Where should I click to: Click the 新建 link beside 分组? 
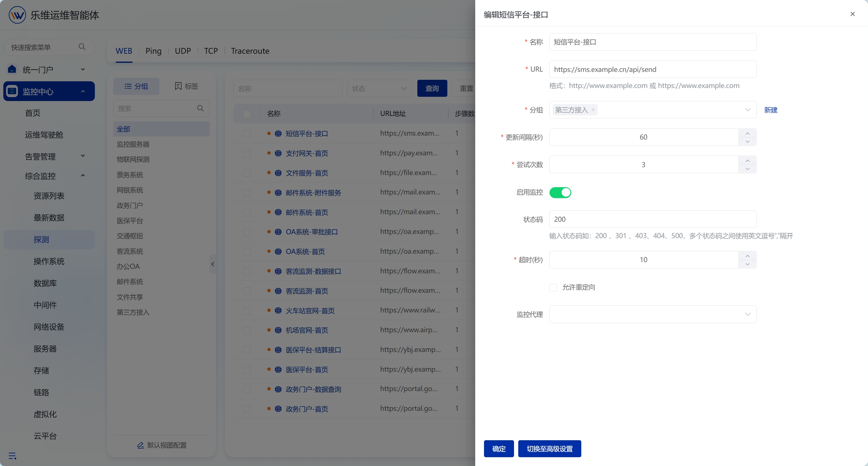[771, 110]
